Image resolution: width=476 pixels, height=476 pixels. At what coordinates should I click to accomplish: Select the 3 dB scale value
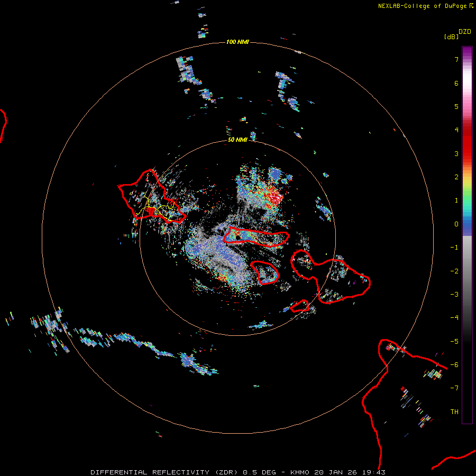click(x=456, y=153)
